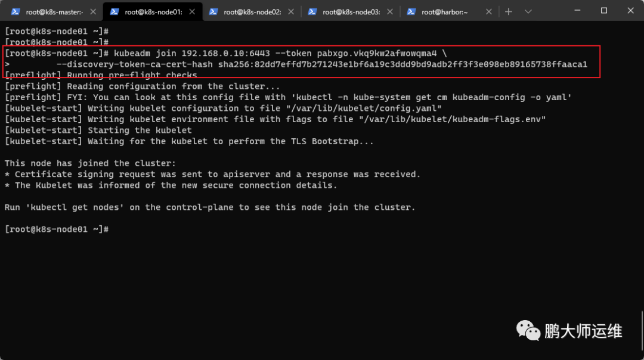Close the root@harbor tab
This screenshot has height=360, width=644.
489,12
